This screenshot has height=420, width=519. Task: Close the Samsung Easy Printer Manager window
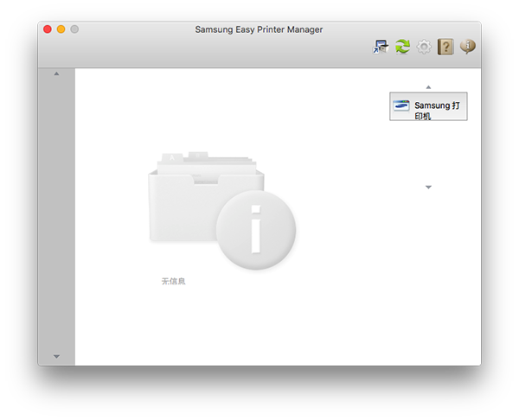(x=48, y=29)
